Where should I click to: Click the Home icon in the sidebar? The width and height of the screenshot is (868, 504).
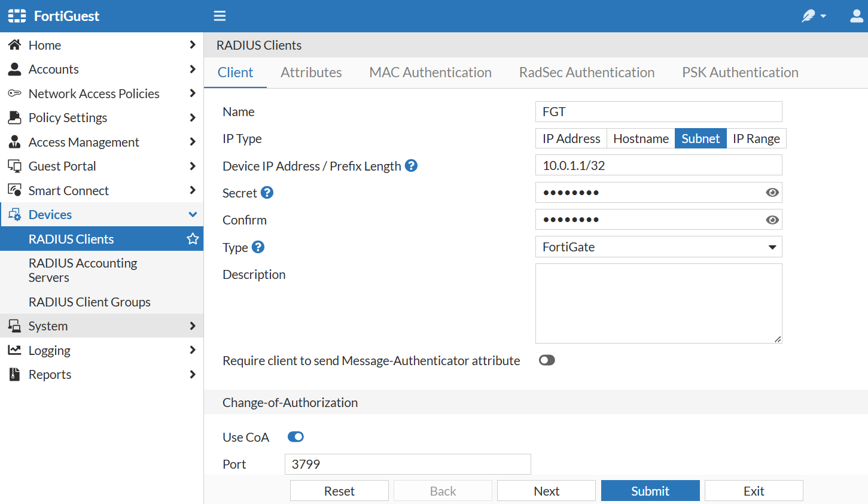coord(14,45)
